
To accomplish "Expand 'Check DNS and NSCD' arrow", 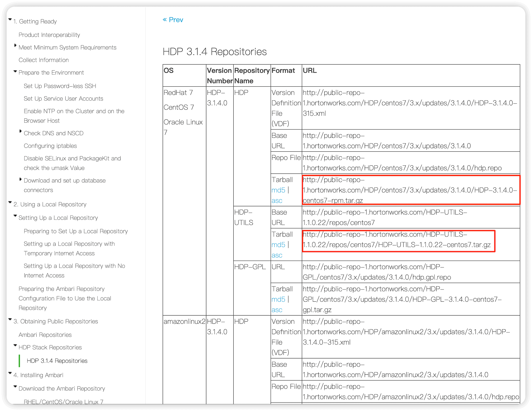I will pos(20,132).
